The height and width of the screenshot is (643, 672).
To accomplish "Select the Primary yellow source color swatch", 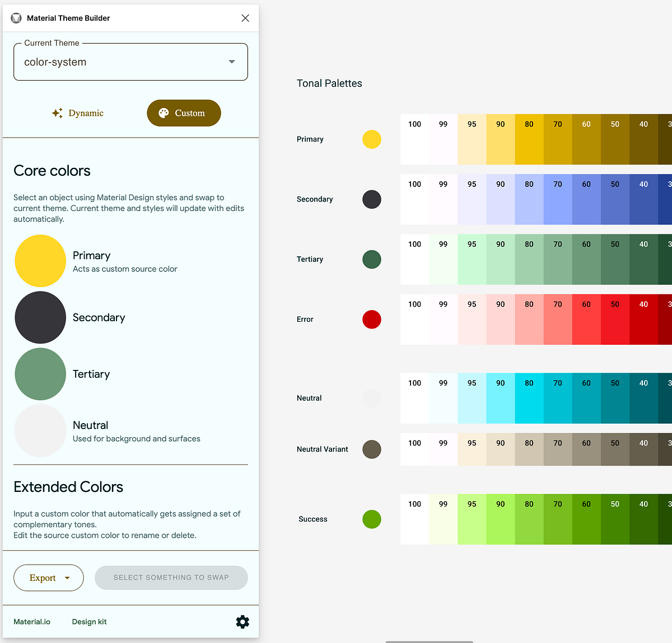I will 40,261.
